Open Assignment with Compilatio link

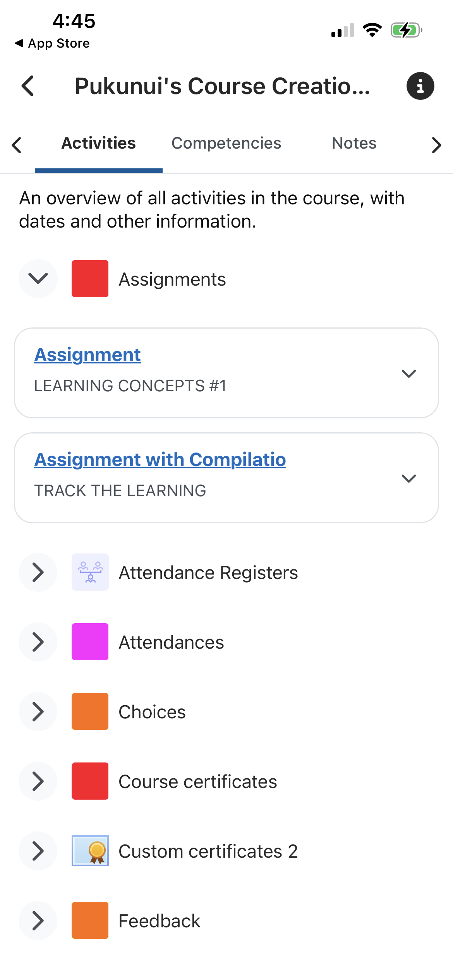(x=160, y=460)
